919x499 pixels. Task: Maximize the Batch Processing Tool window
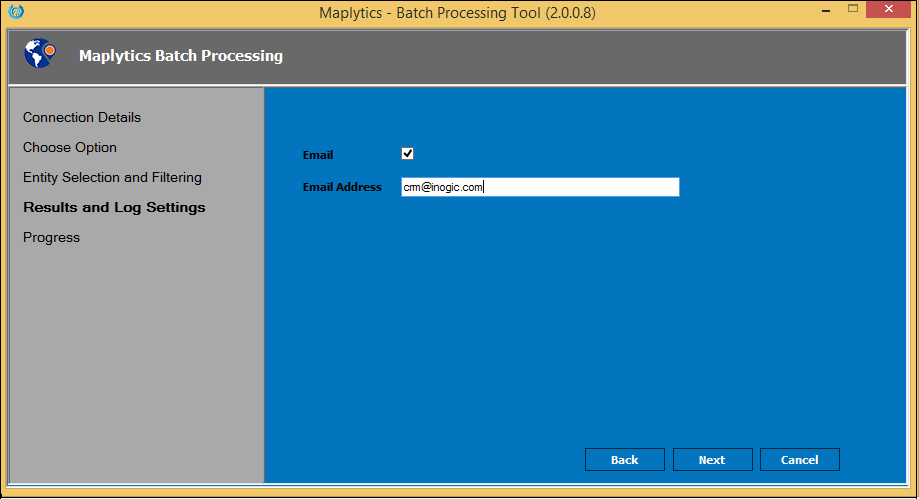[x=853, y=9]
